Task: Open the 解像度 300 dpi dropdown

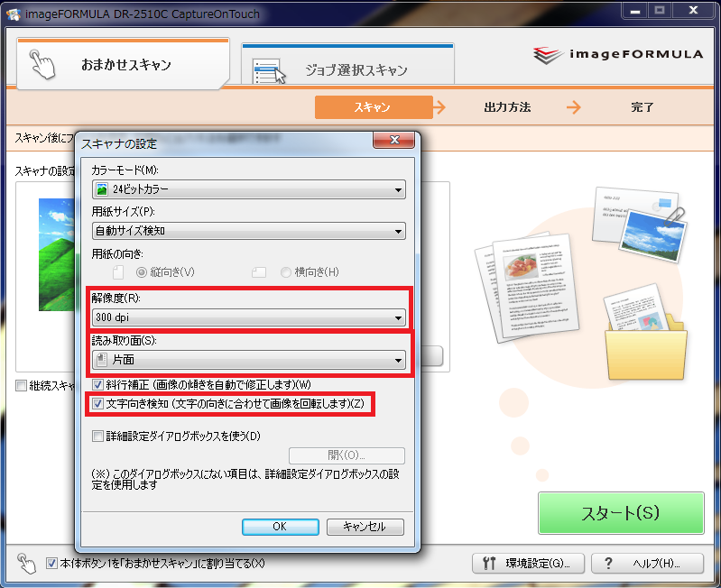Action: 249,317
